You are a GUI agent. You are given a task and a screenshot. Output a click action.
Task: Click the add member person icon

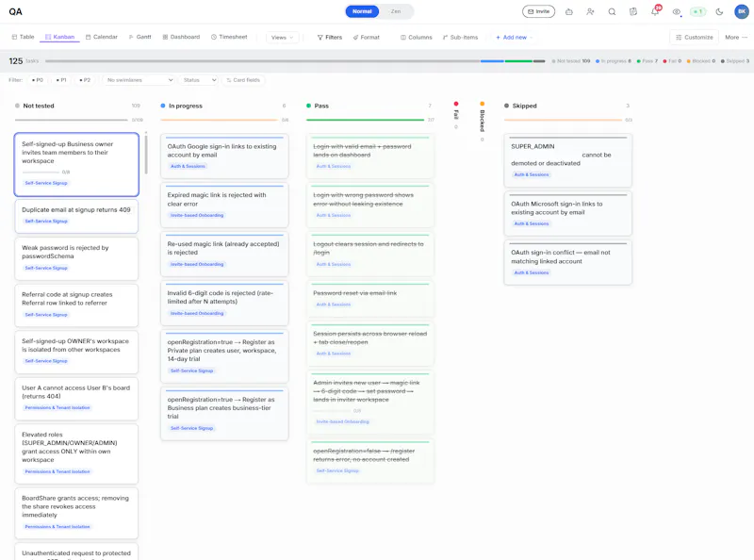[590, 11]
